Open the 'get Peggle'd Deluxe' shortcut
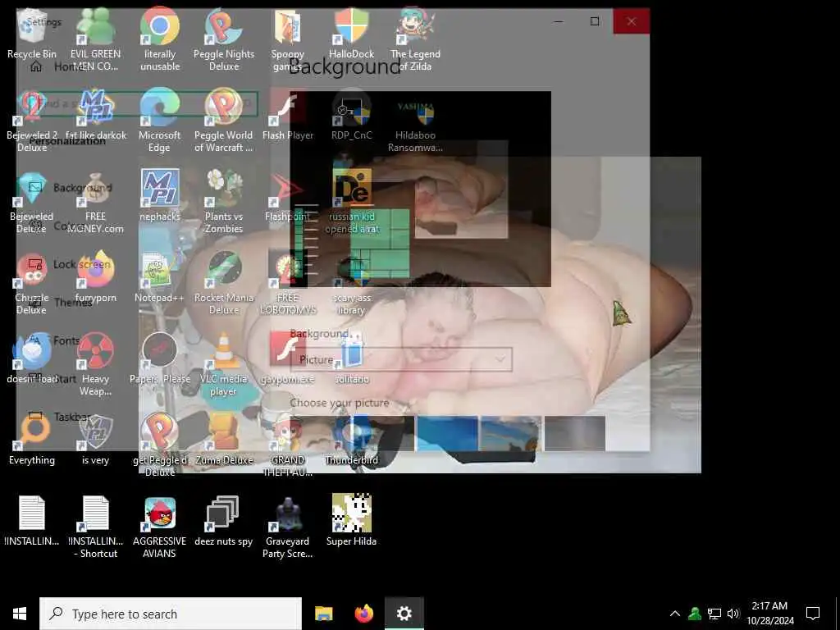Viewport: 840px width, 630px height. point(160,445)
